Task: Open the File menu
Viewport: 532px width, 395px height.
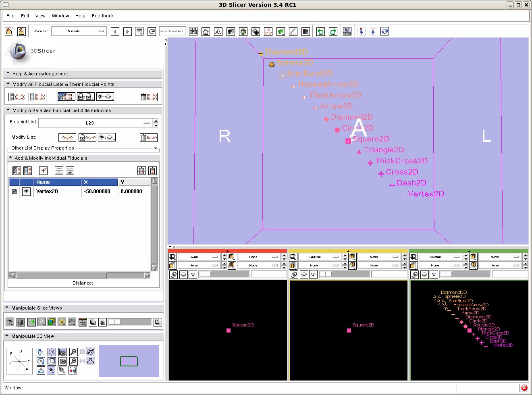Action: coord(10,16)
